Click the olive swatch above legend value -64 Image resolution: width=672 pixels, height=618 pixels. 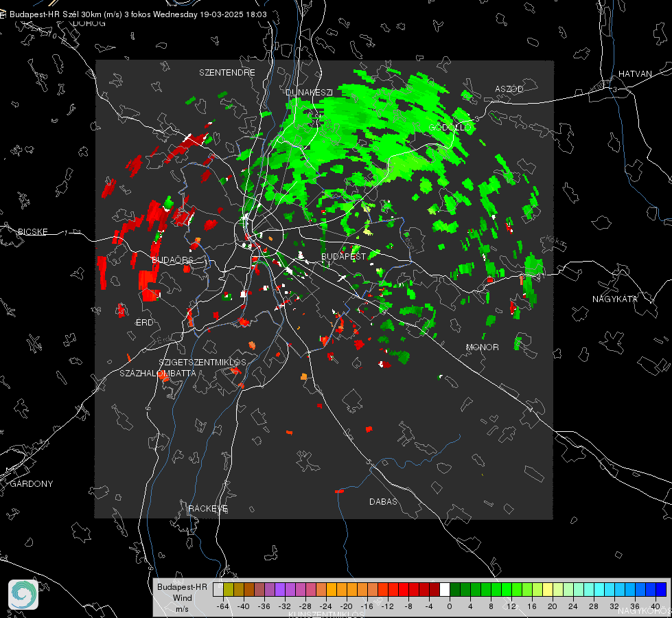229,589
